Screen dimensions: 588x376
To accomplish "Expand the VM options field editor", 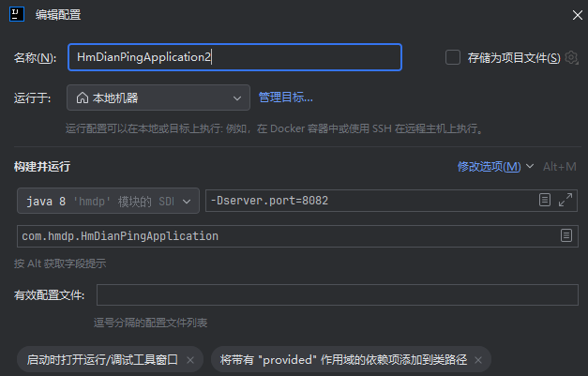I will (565, 200).
